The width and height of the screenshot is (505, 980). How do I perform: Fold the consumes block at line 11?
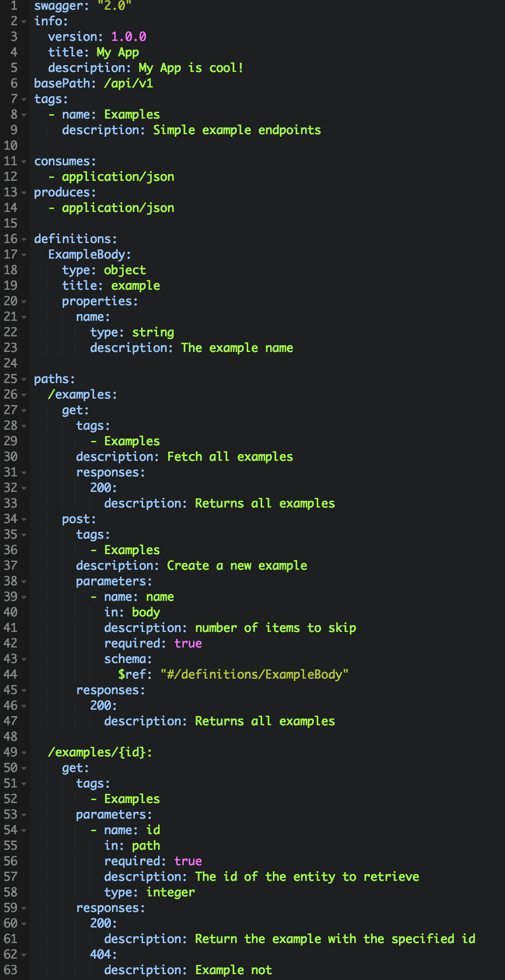point(24,161)
